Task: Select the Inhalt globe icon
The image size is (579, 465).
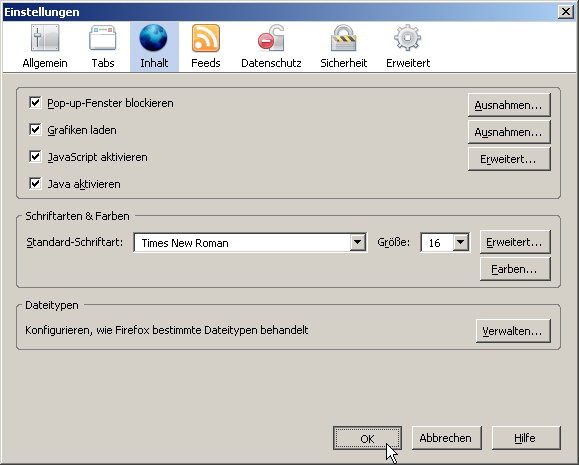Action: coord(153,38)
